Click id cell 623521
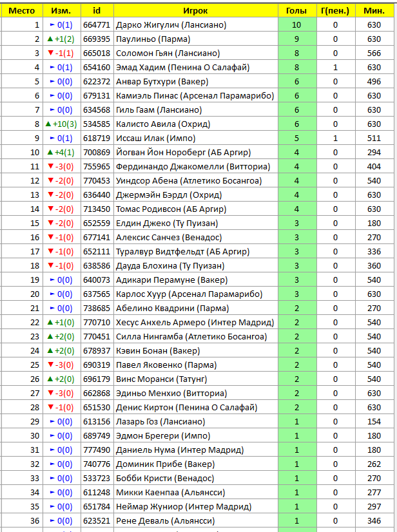397x532 pixels. click(x=97, y=520)
